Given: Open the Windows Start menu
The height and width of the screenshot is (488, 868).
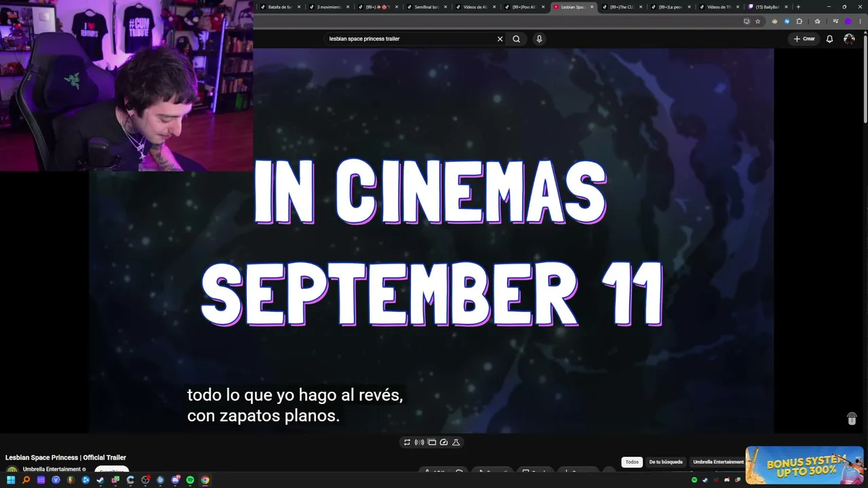Looking at the screenshot, I should pos(11,480).
